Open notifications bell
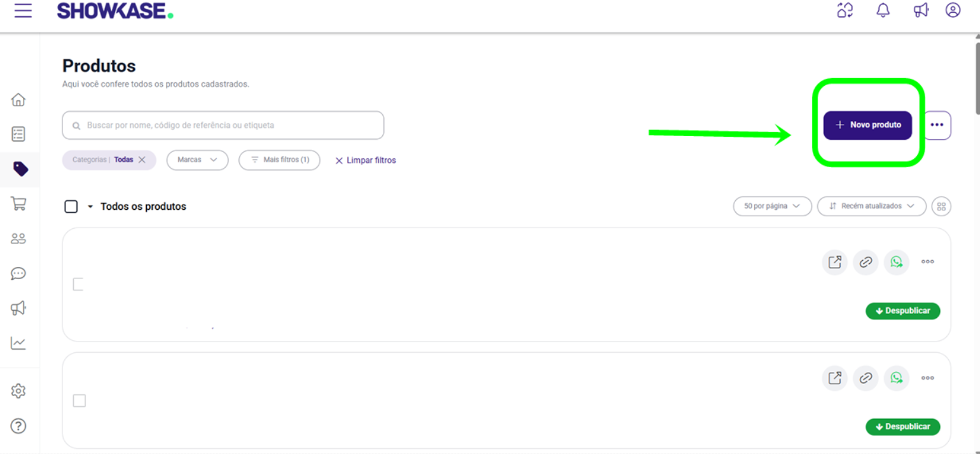The height and width of the screenshot is (454, 980). [x=883, y=10]
